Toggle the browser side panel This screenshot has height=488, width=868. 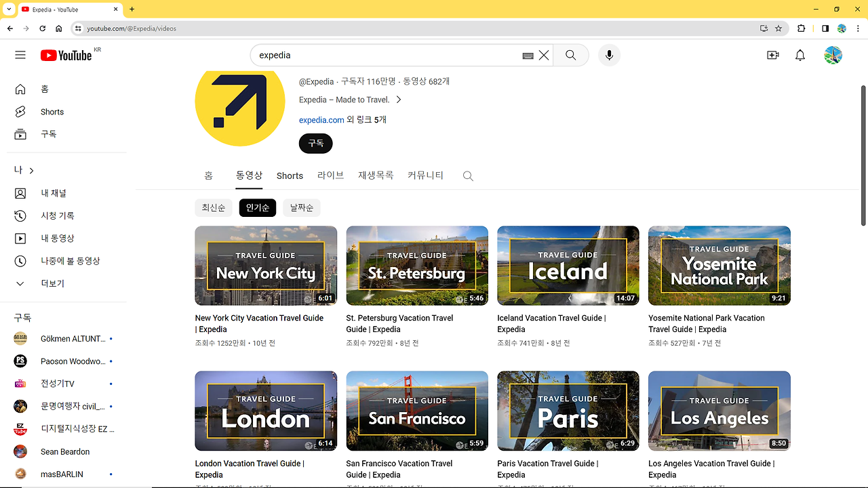coord(825,28)
